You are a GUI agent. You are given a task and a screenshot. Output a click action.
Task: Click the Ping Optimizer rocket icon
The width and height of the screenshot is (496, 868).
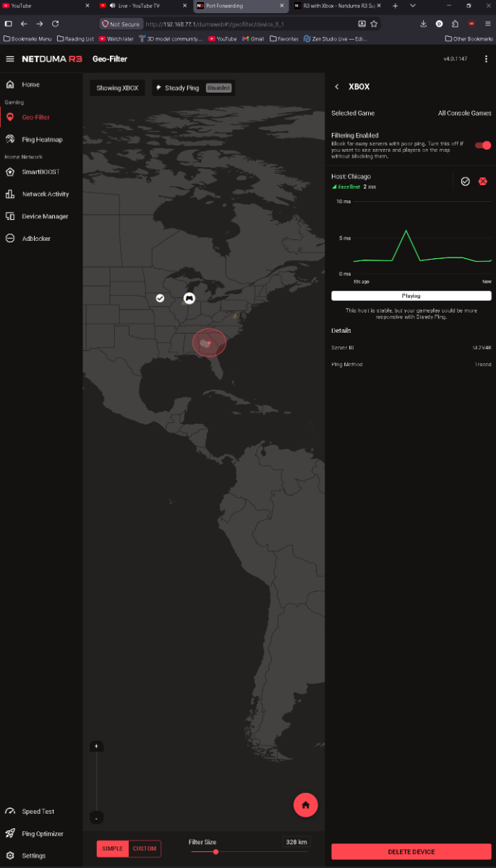tap(10, 833)
